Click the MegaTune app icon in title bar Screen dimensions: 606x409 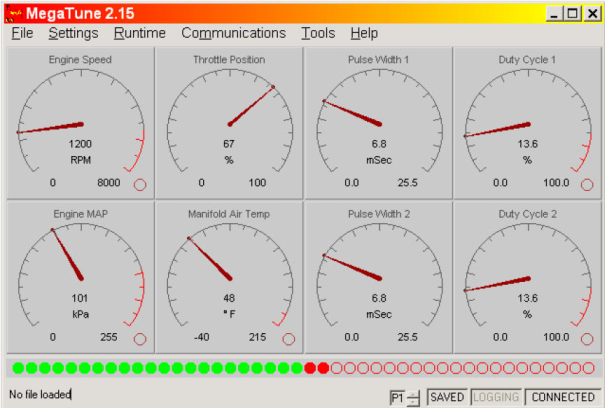coord(12,13)
